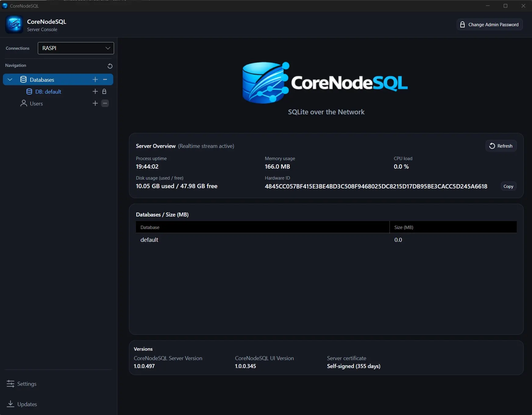Viewport: 532px width, 415px height.
Task: Click the Users person icon
Action: [23, 103]
